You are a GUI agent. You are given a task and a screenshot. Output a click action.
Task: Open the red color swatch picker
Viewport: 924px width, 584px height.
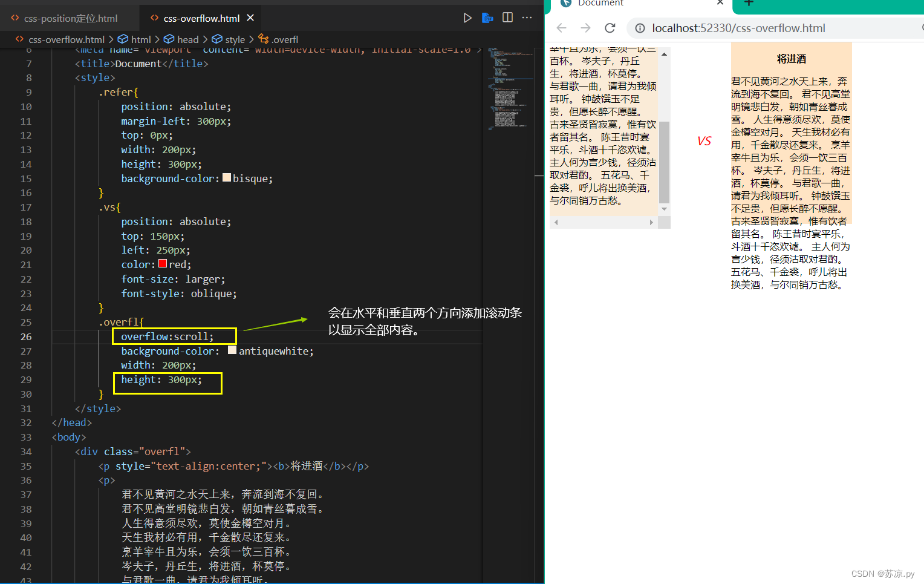163,264
